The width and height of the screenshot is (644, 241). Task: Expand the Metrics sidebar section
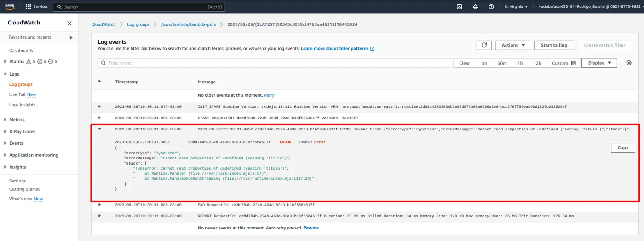pyautogui.click(x=5, y=120)
